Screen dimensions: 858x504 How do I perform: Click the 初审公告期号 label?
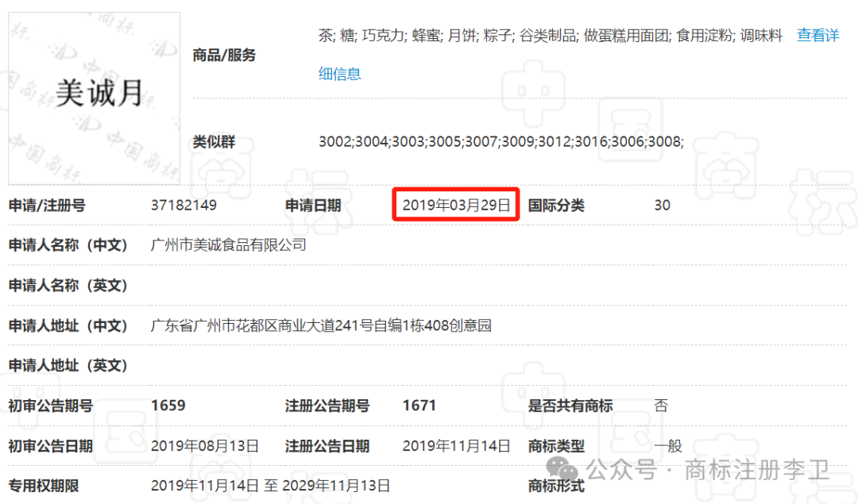(50, 406)
